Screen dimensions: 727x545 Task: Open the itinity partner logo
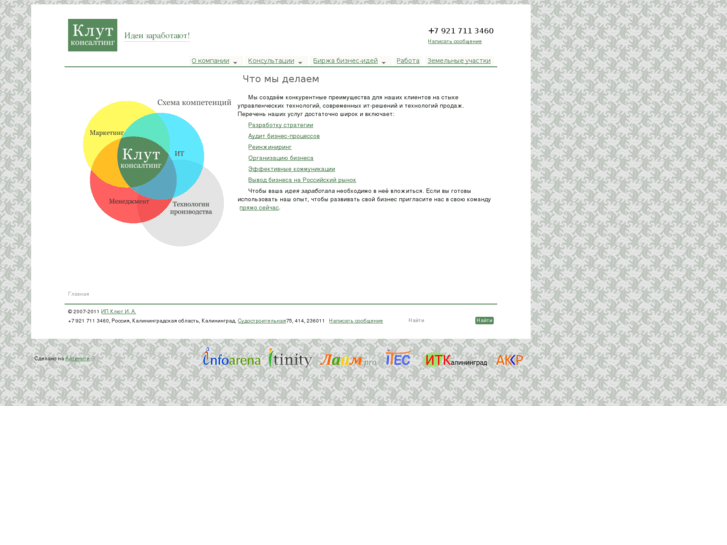pyautogui.click(x=290, y=359)
